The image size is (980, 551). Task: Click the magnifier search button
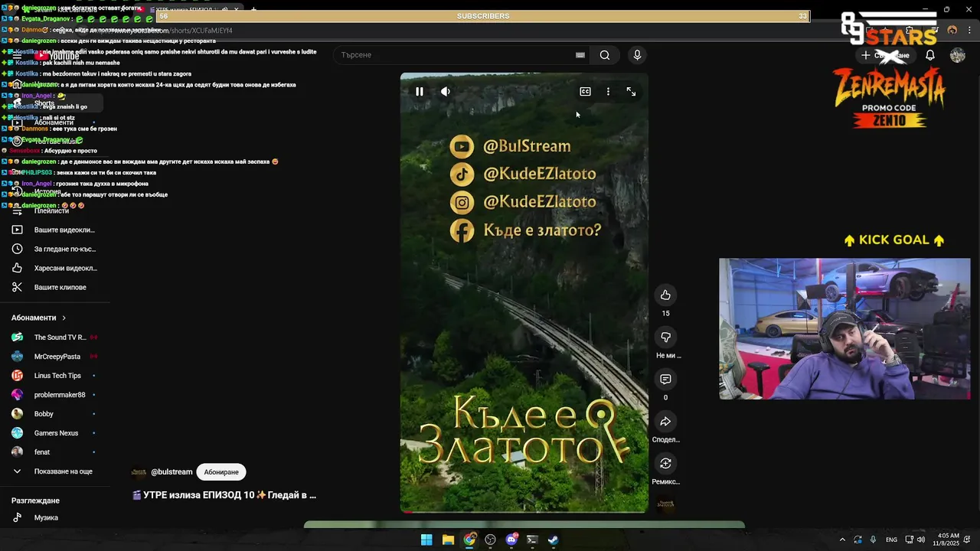point(605,55)
